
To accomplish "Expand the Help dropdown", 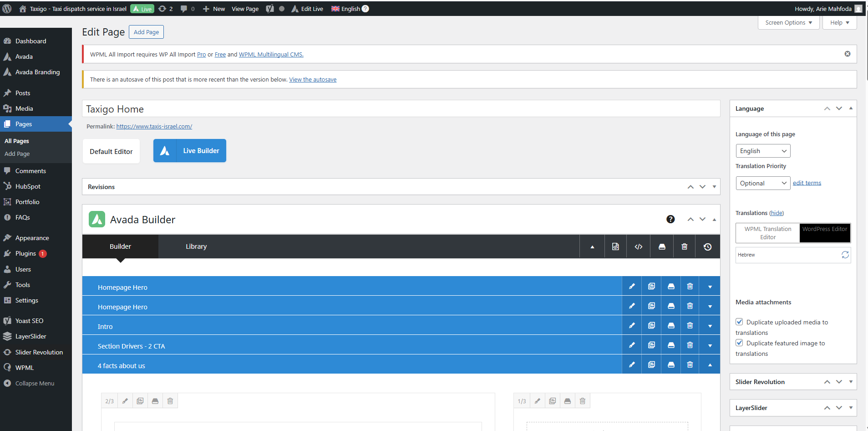I will tap(839, 23).
